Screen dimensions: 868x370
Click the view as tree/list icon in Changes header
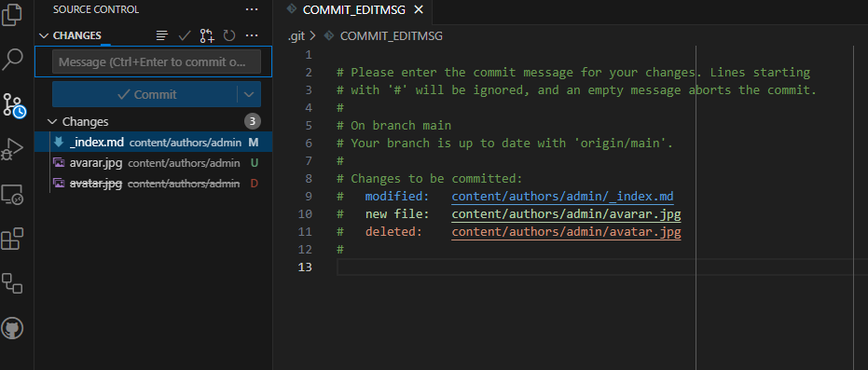pos(161,36)
